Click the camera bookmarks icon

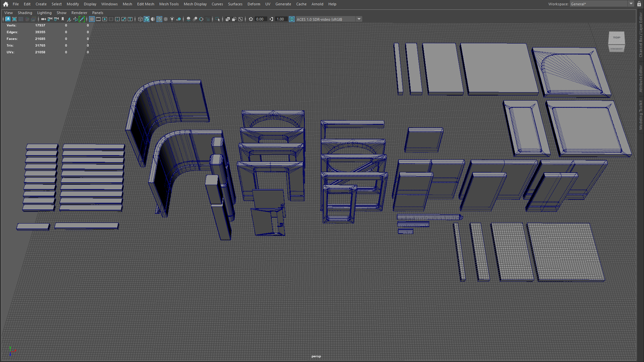pyautogui.click(x=63, y=19)
